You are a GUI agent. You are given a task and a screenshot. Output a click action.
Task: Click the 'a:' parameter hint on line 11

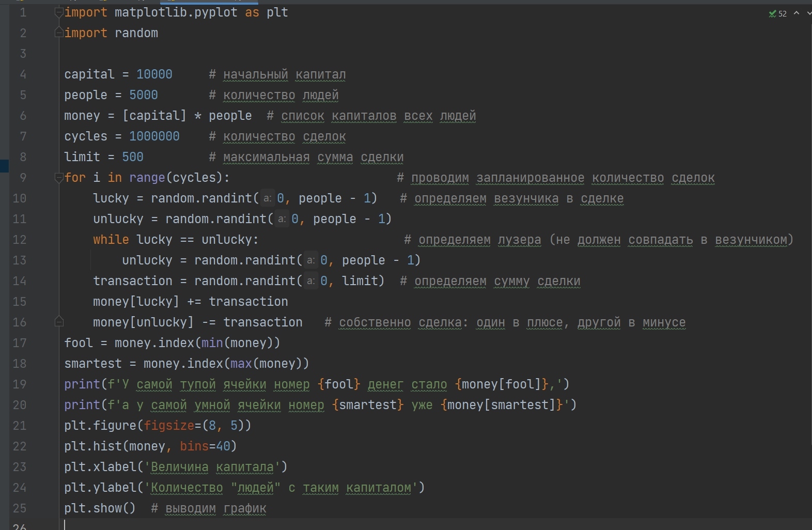click(x=282, y=219)
